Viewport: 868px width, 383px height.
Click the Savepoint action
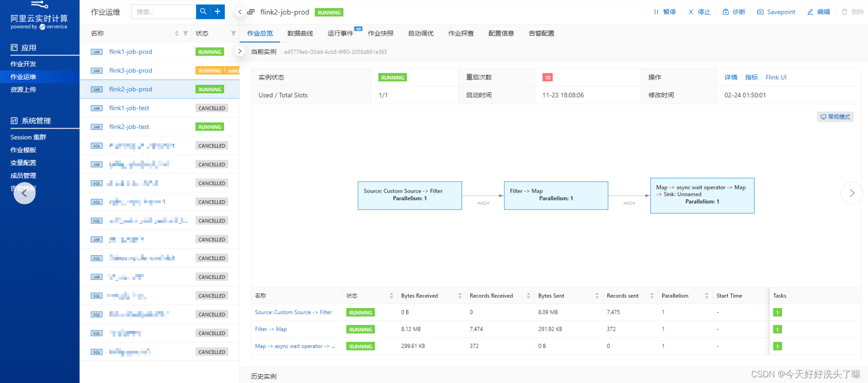point(776,12)
